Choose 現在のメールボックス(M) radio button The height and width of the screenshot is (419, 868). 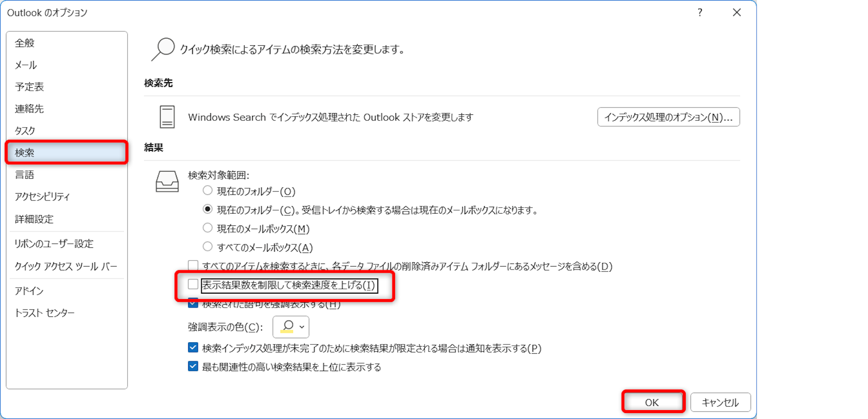[x=207, y=228]
